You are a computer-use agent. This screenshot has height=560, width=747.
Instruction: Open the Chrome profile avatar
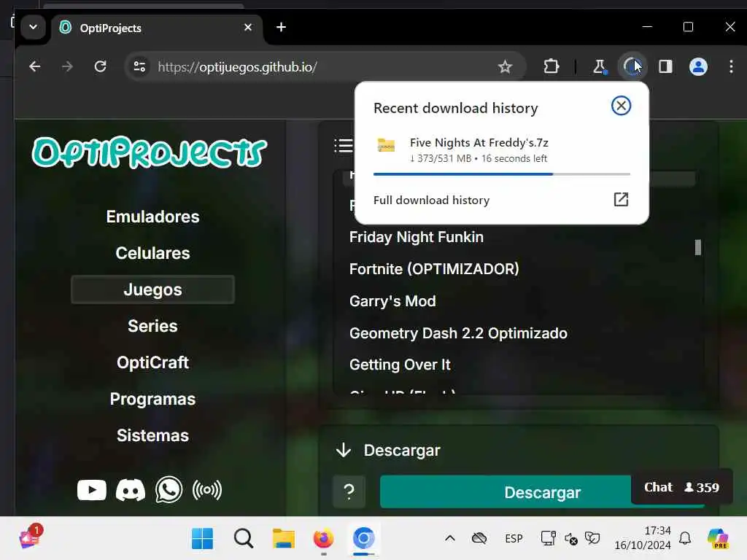coord(698,66)
